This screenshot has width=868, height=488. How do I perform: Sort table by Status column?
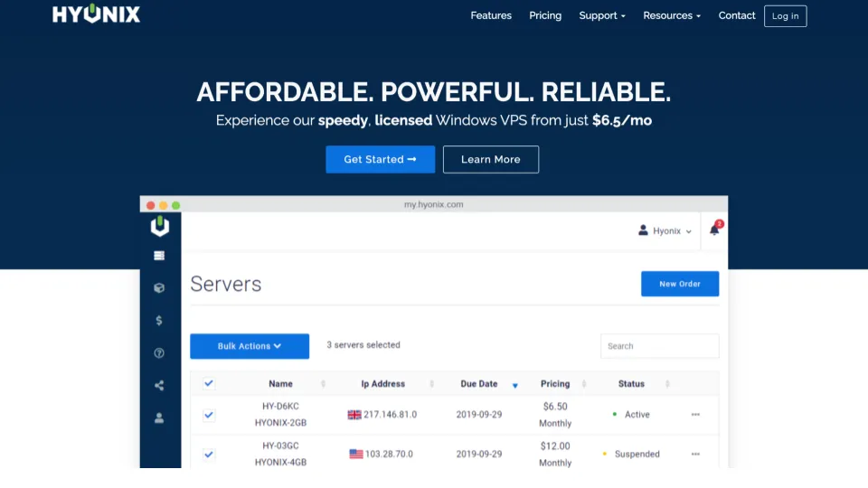point(632,384)
